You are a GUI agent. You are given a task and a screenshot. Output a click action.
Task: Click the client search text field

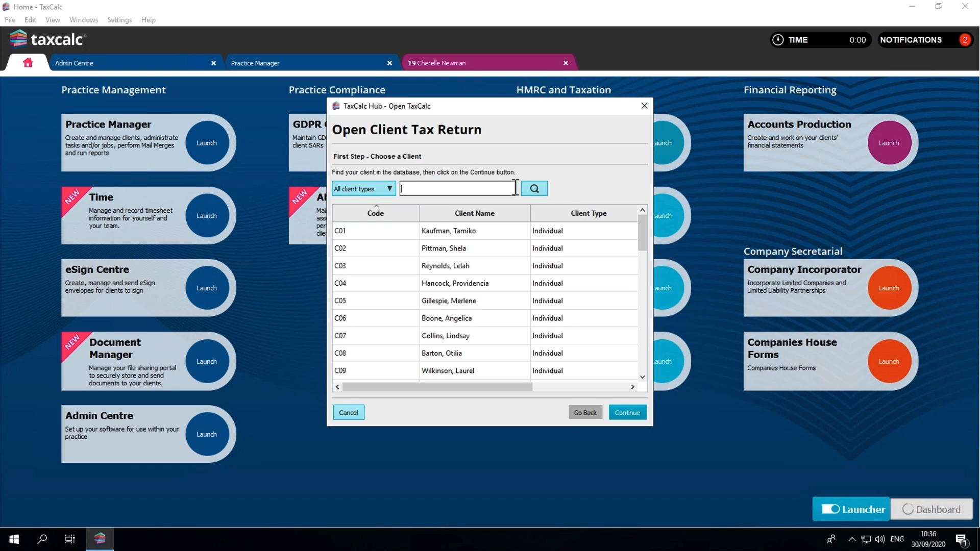point(458,189)
